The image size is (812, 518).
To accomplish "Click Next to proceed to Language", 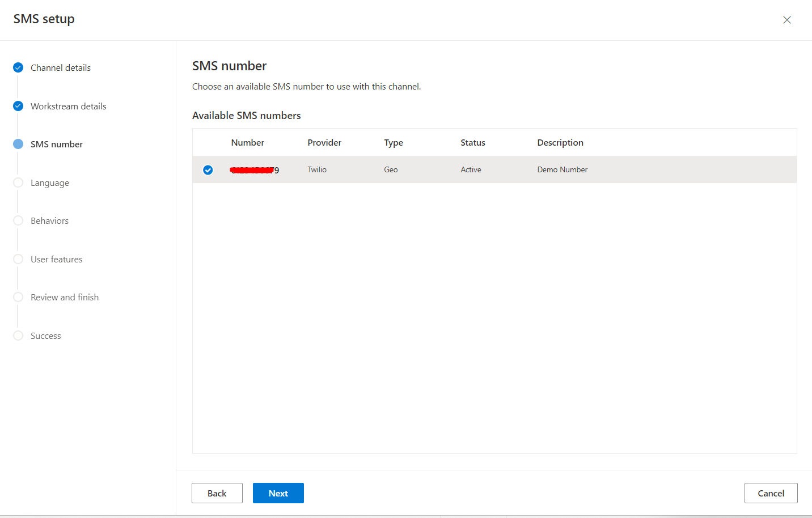I will [278, 492].
